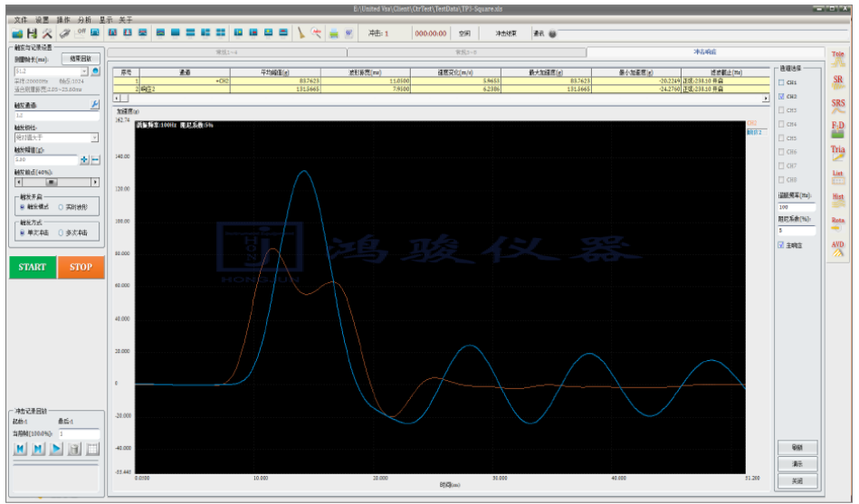Enable the CH1 channel checkbox
Image resolution: width=859 pixels, height=504 pixels.
[x=782, y=82]
